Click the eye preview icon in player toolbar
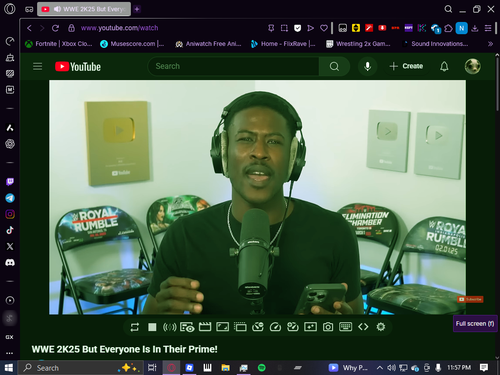The width and height of the screenshot is (500, 375). pyautogui.click(x=187, y=327)
